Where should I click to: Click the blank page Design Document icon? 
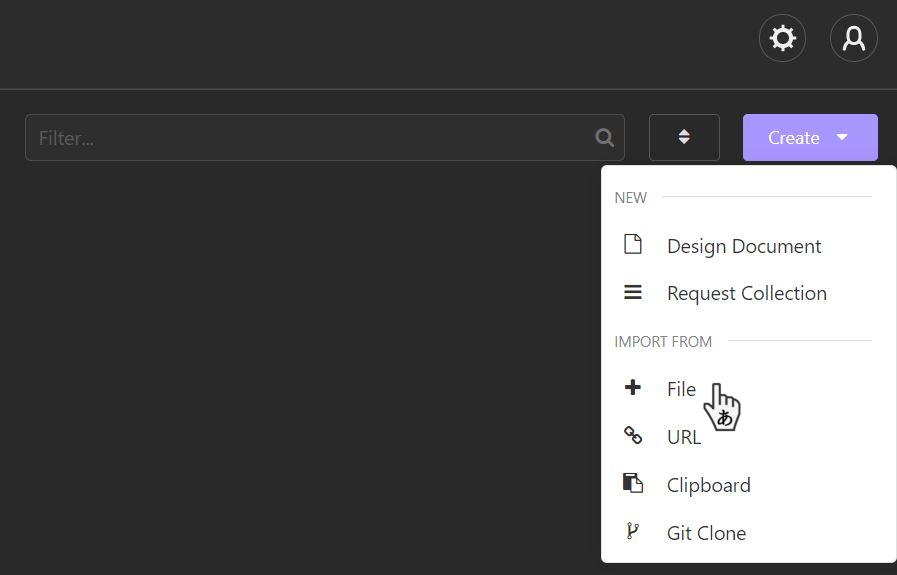point(633,244)
